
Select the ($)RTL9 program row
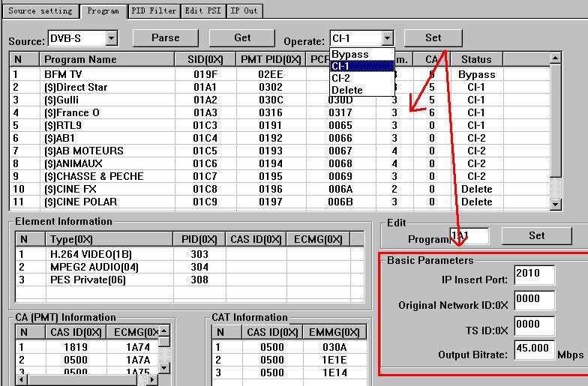pyautogui.click(x=279, y=125)
